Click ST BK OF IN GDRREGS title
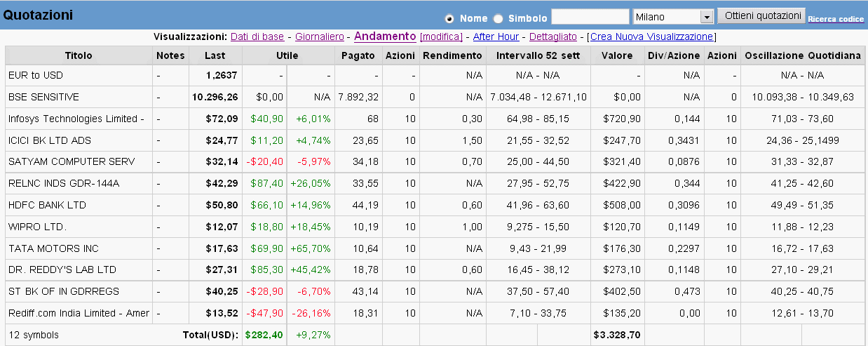This screenshot has height=346, width=868. (x=64, y=291)
